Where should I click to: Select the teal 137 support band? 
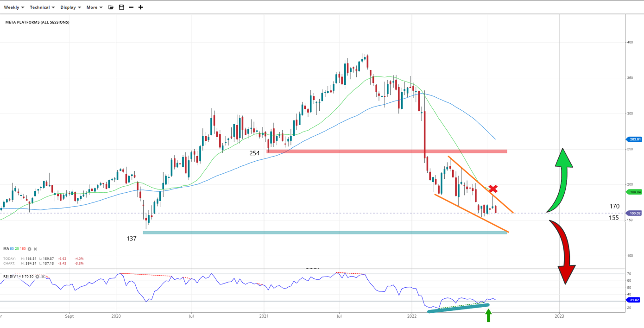tap(324, 233)
